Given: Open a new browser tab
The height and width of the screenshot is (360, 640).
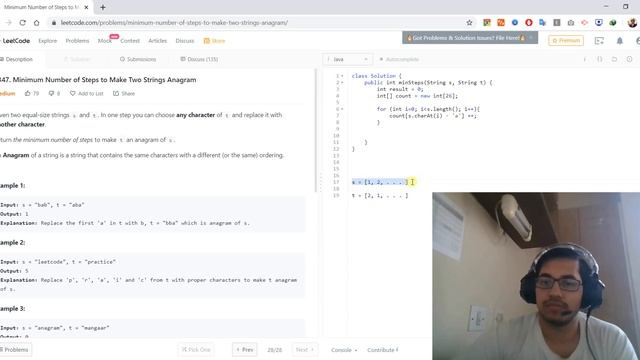Looking at the screenshot, I should [103, 7].
